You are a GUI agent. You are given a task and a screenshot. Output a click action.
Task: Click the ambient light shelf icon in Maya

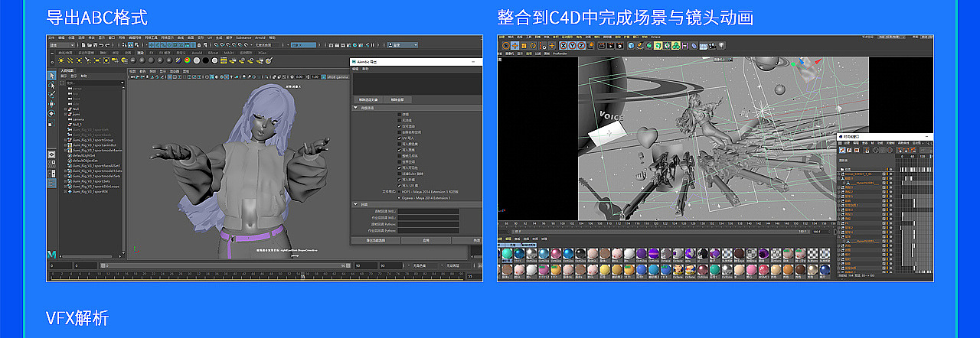point(61,60)
